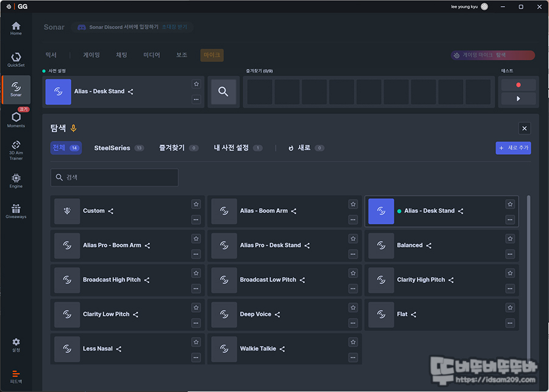Click the 새로 추가 button

(x=513, y=148)
